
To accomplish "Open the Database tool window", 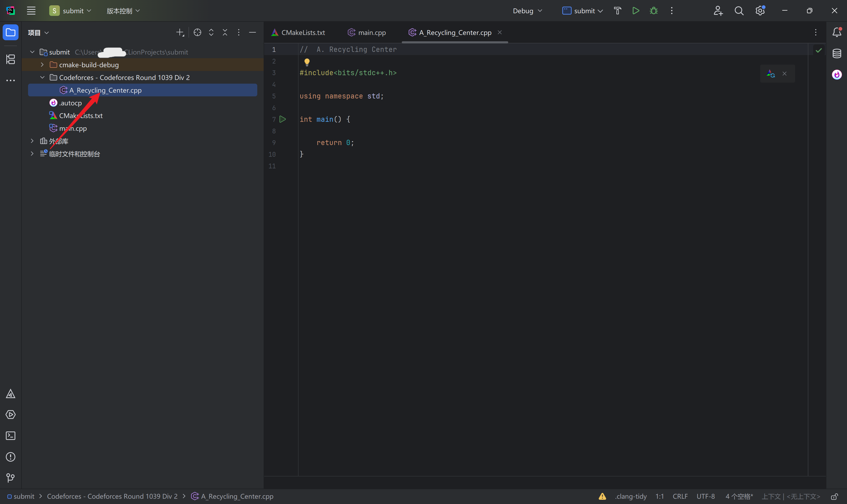I will coord(837,53).
